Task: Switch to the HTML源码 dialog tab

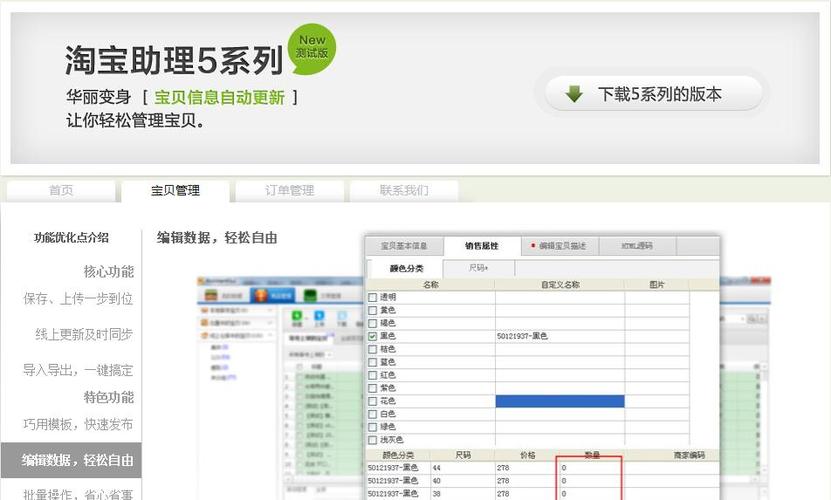Action: click(x=637, y=246)
